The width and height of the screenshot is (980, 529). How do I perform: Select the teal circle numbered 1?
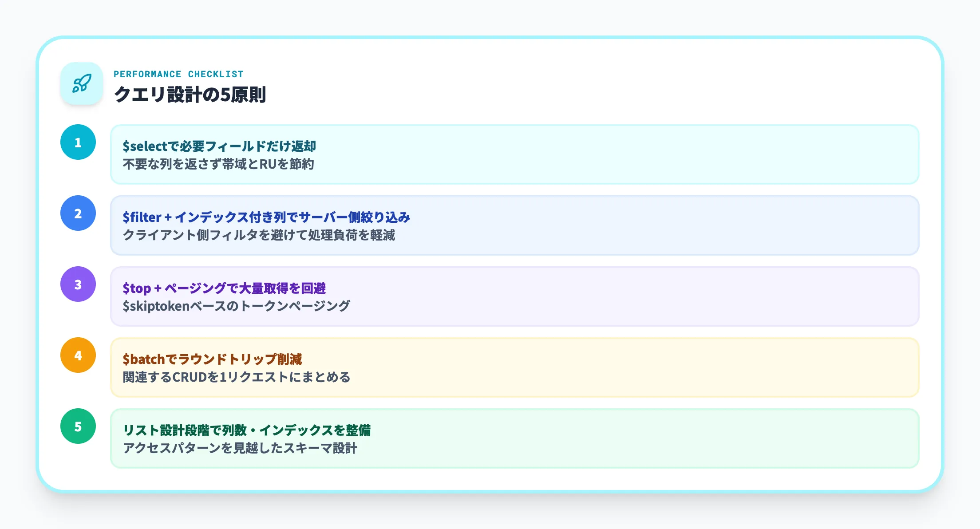[x=78, y=142]
